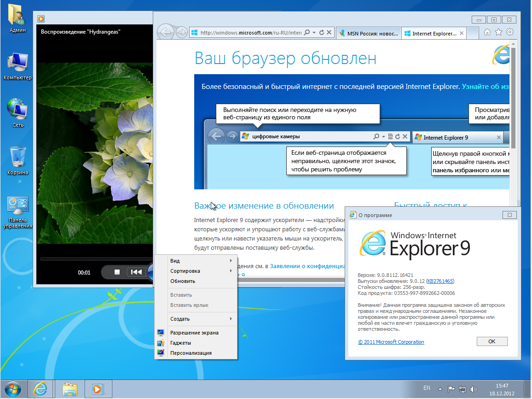Select the Панель управления desktop icon
The width and height of the screenshot is (532, 399).
[17, 212]
